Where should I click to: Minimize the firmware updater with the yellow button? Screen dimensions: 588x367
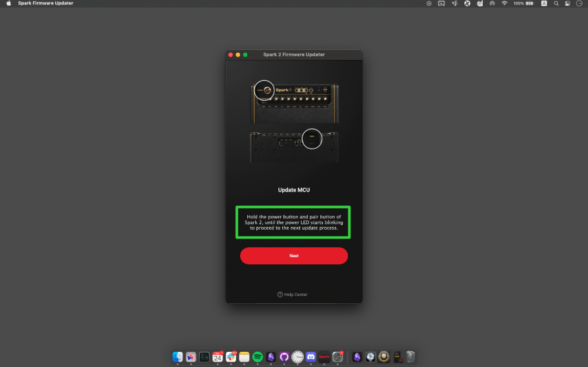(237, 55)
